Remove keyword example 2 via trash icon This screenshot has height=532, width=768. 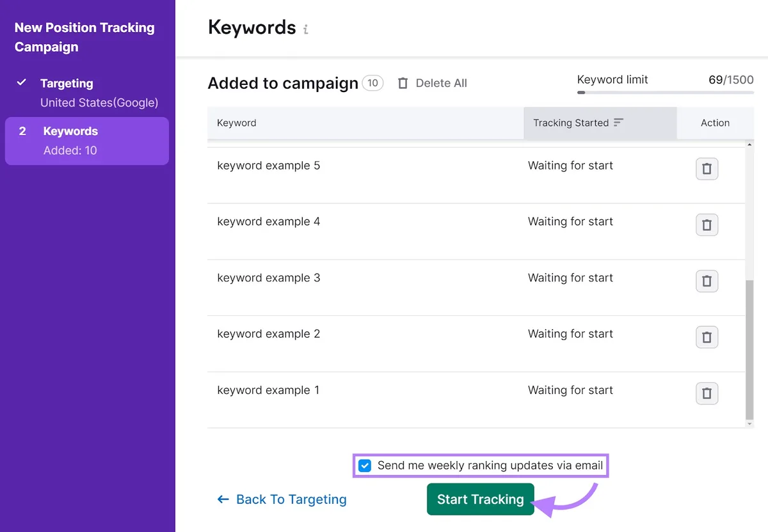(707, 337)
